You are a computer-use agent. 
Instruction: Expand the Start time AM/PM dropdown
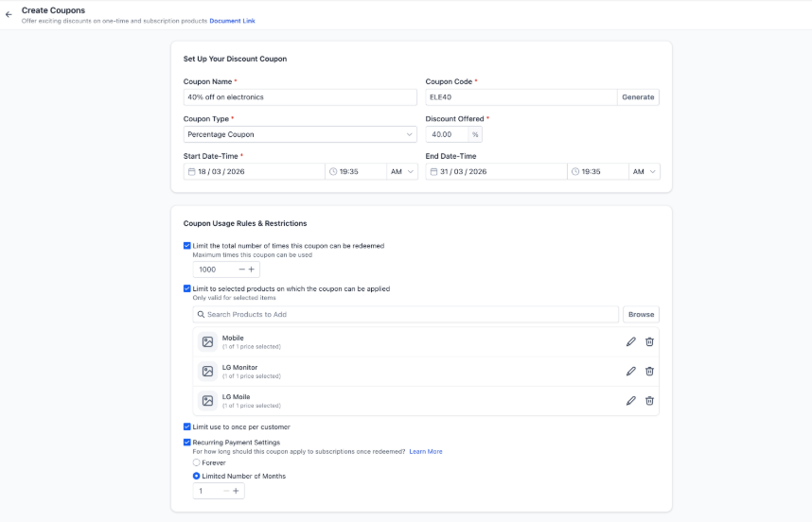pyautogui.click(x=401, y=172)
